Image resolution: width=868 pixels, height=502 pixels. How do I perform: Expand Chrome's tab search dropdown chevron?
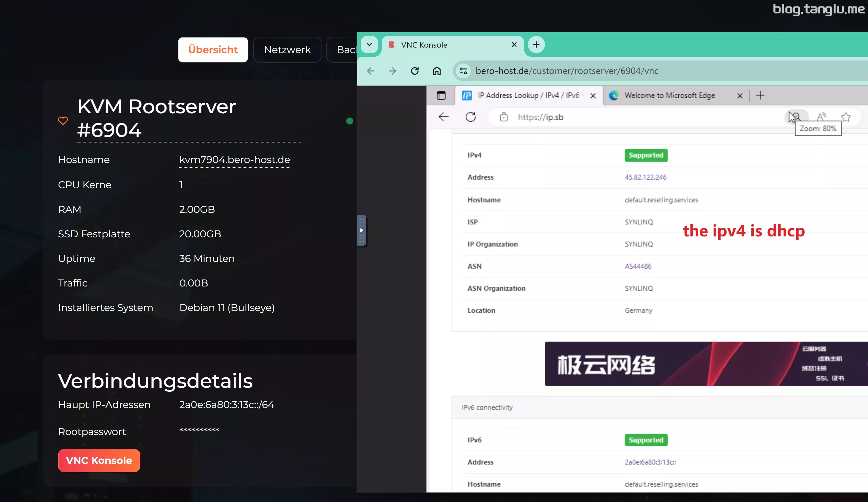(x=369, y=45)
